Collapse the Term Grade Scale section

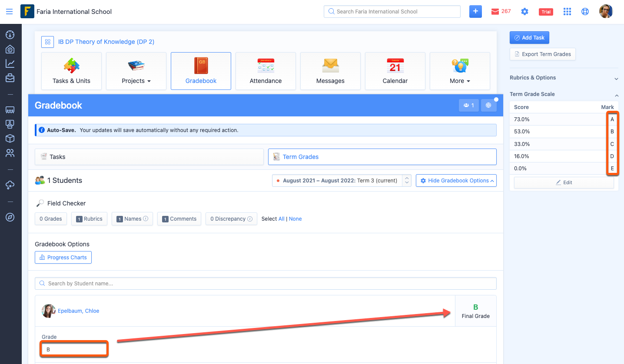pyautogui.click(x=564, y=94)
